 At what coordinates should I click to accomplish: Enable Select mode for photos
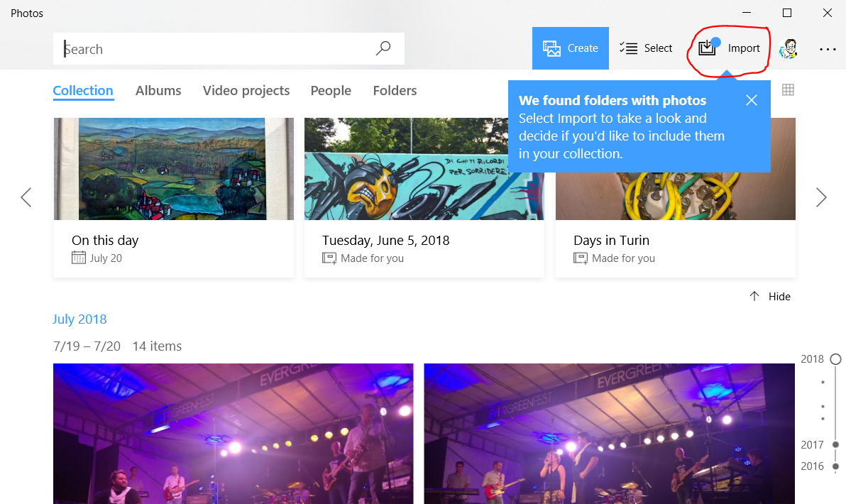[646, 48]
